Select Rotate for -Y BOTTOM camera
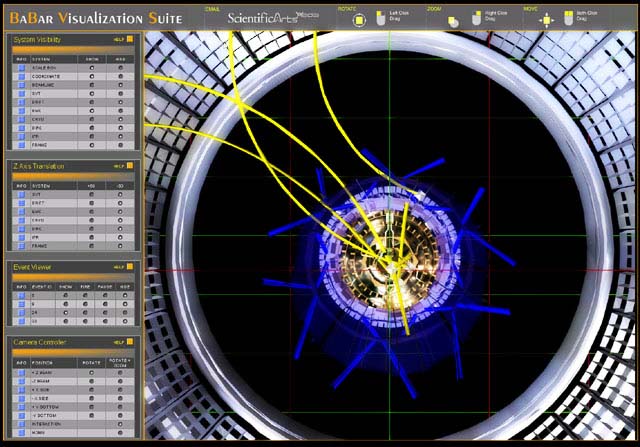Image resolution: width=640 pixels, height=447 pixels. point(91,416)
